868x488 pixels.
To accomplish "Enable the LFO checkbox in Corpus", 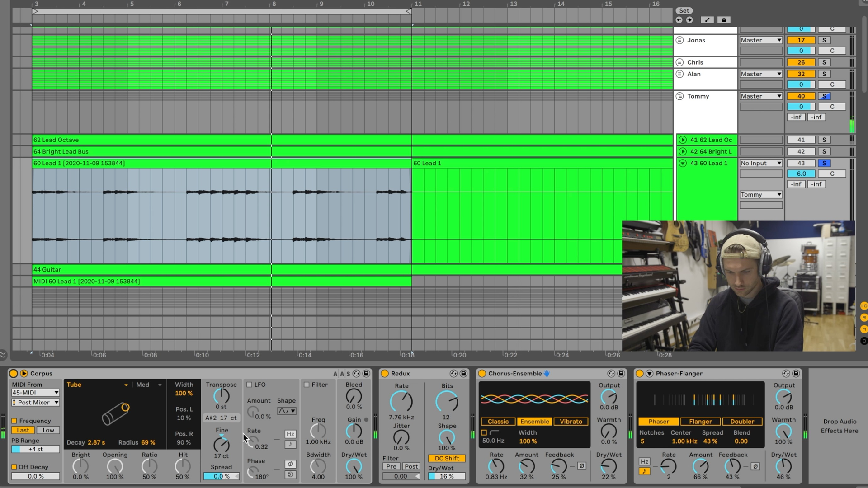I will (x=249, y=385).
